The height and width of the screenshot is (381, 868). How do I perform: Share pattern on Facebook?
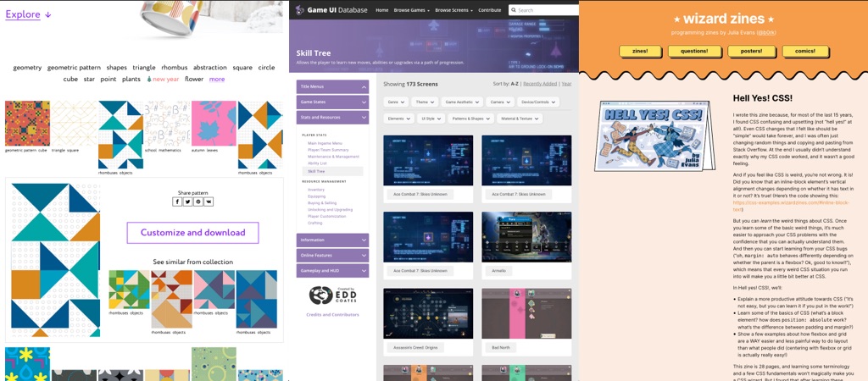coord(177,202)
